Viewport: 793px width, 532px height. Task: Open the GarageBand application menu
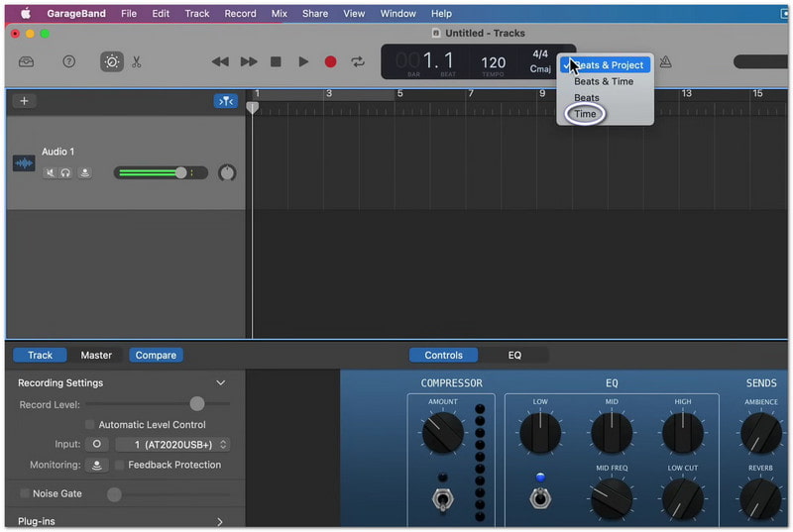(x=76, y=14)
